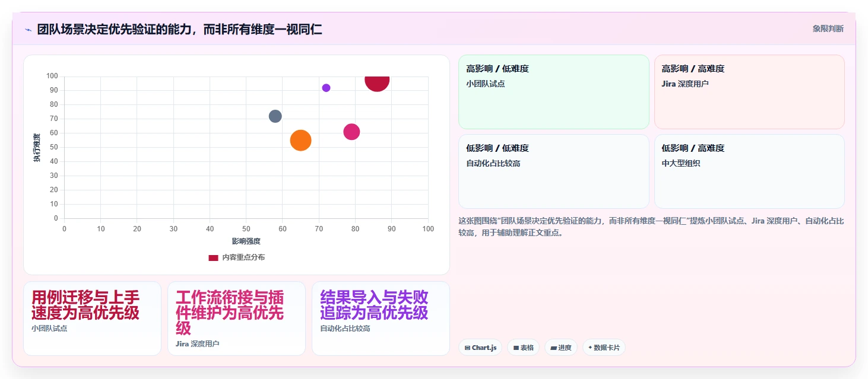The width and height of the screenshot is (868, 379).
Task: Select the 高影响 / 低难度 quadrant card
Action: pyautogui.click(x=554, y=92)
